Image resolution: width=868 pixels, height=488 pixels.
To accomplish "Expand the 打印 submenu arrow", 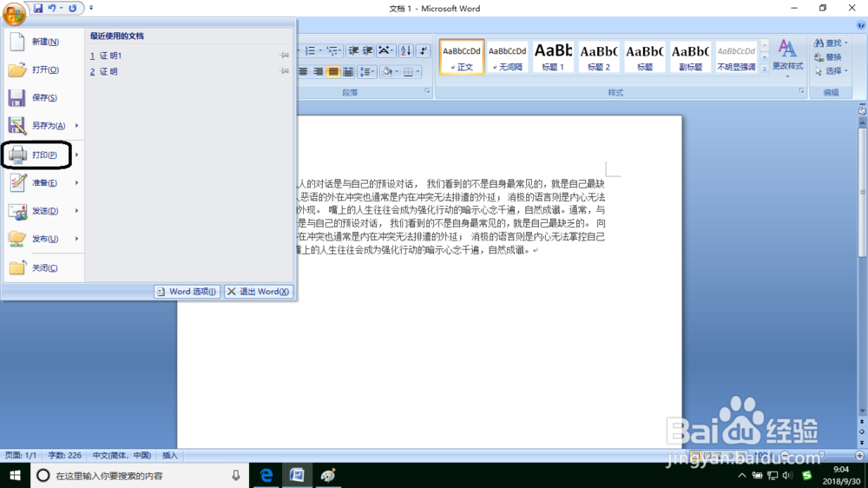I will click(x=77, y=155).
